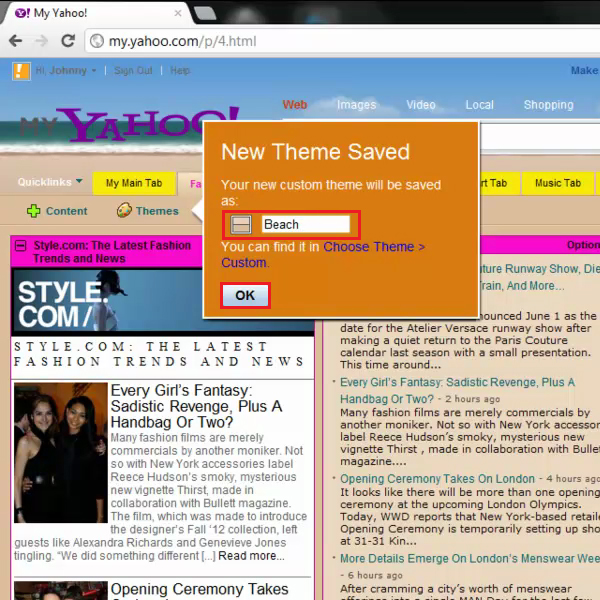Open the Choose Theme > Custom link
600x600 pixels.
pos(323,254)
